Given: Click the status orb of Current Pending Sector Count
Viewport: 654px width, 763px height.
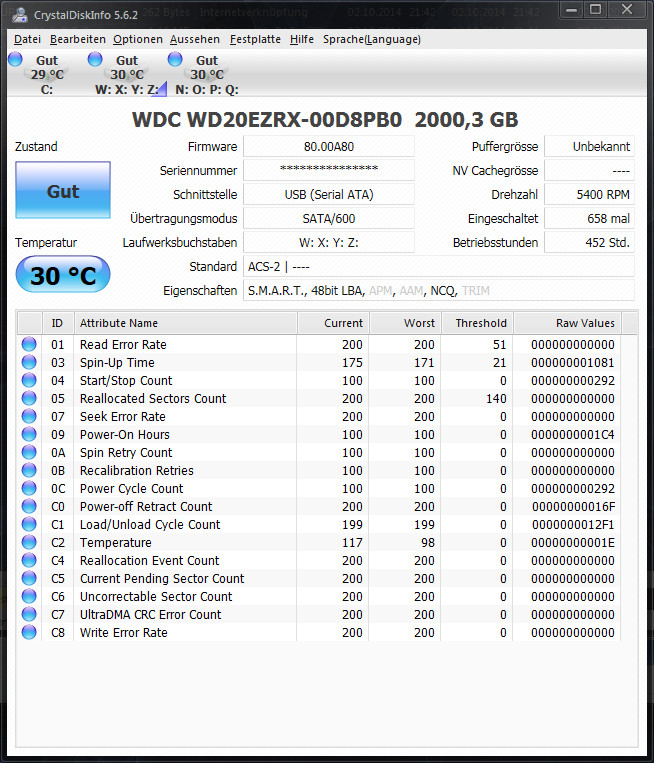Looking at the screenshot, I should [x=29, y=578].
